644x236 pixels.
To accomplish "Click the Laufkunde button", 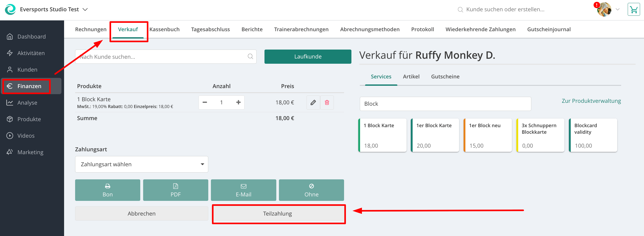I will [x=308, y=57].
